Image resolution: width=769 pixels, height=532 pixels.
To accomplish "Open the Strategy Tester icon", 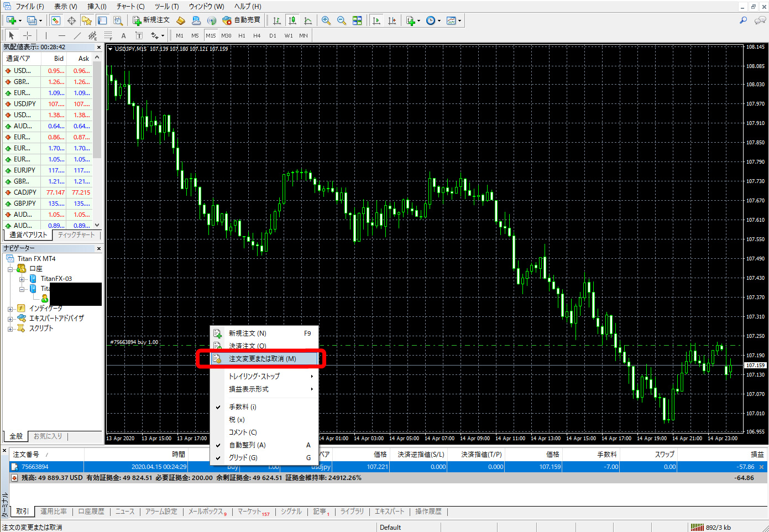I will [x=118, y=20].
